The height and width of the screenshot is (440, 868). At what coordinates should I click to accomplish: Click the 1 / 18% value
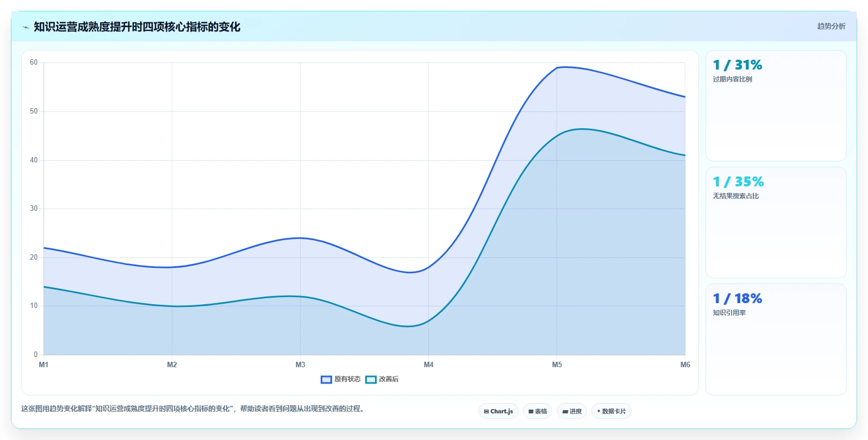(738, 299)
